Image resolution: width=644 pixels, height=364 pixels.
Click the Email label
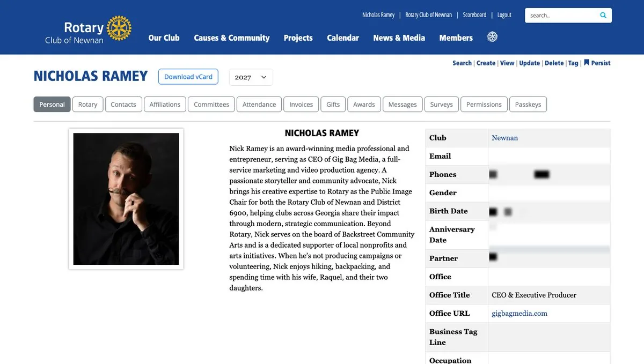point(440,156)
